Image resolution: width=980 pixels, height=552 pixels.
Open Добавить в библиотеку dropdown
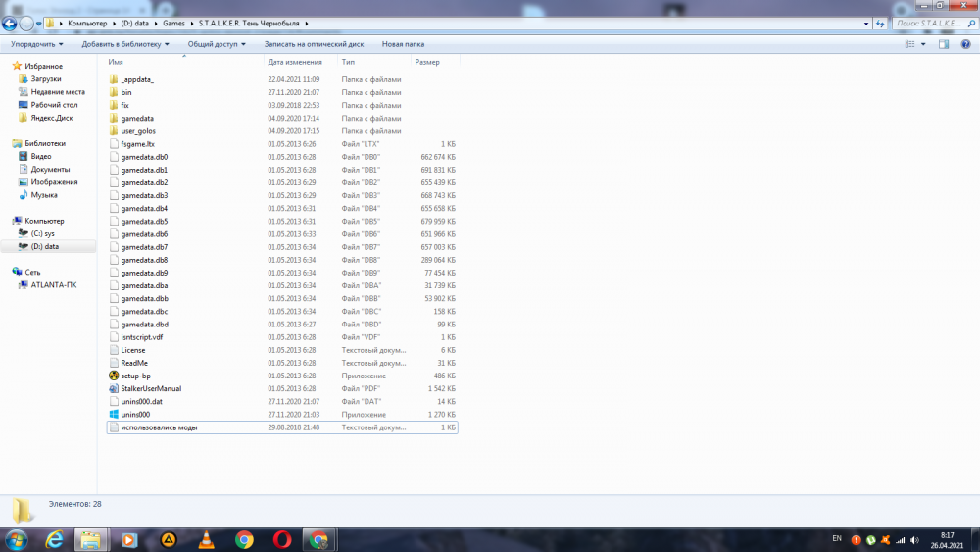point(125,44)
